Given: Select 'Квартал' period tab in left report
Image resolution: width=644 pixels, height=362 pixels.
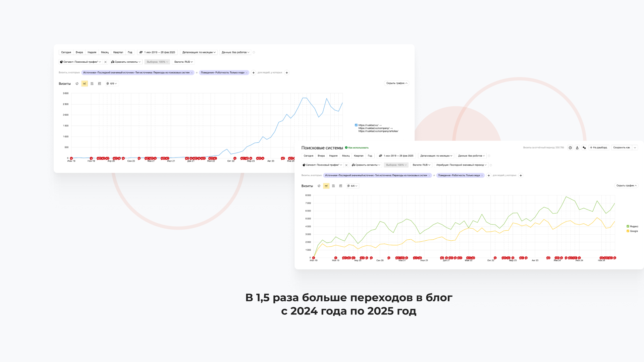Looking at the screenshot, I should tap(118, 53).
